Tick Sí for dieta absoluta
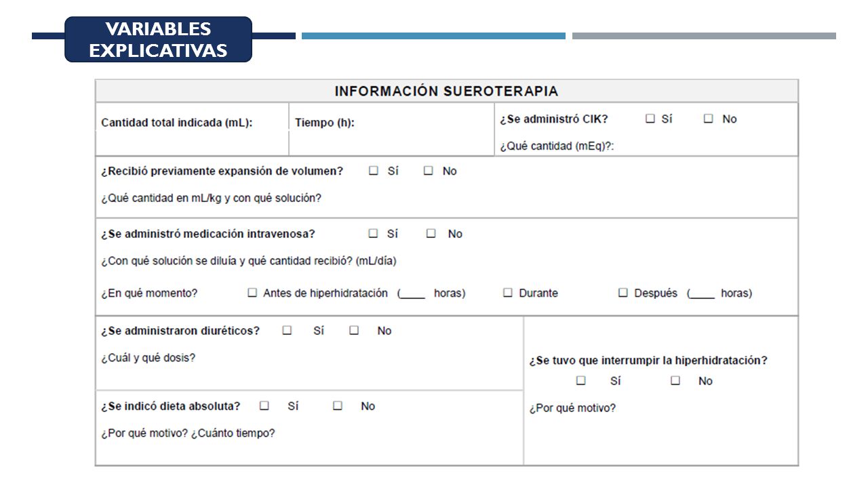This screenshot has height=488, width=868. click(x=264, y=406)
